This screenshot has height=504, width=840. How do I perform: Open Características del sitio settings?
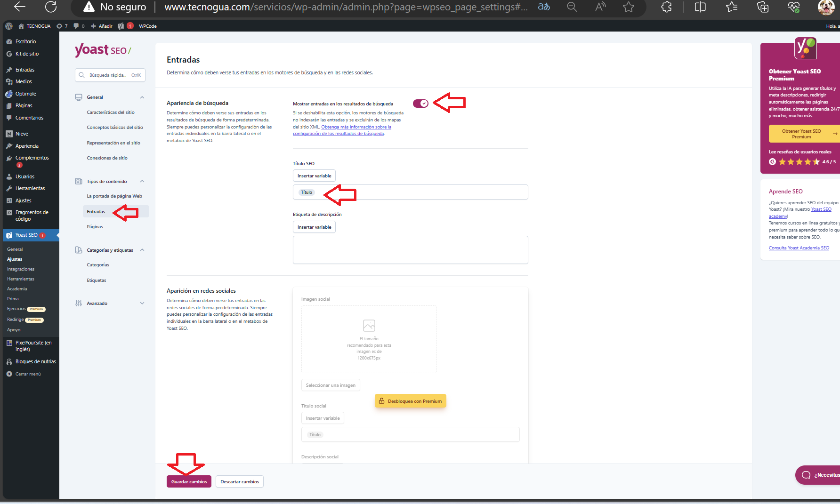point(111,112)
